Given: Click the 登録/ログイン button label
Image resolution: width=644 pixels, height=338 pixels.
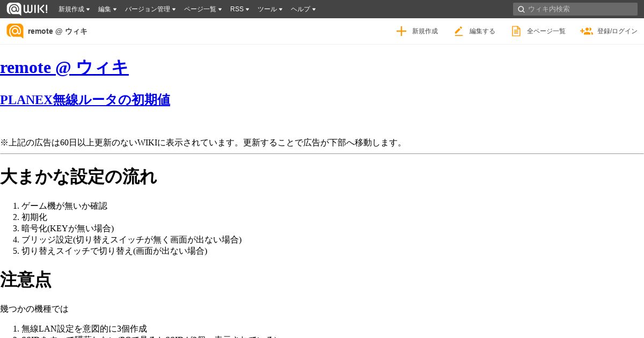Looking at the screenshot, I should 617,31.
